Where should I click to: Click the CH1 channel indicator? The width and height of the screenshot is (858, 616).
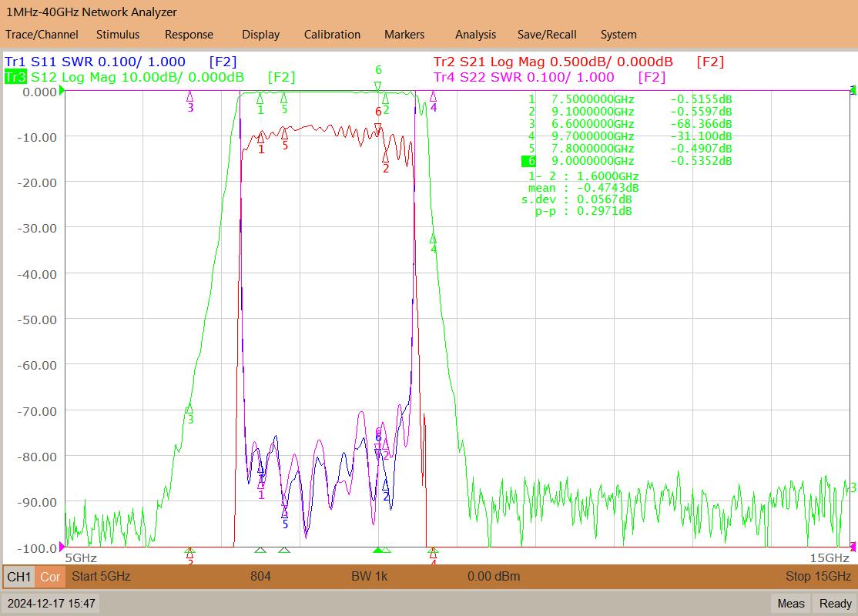(x=19, y=577)
